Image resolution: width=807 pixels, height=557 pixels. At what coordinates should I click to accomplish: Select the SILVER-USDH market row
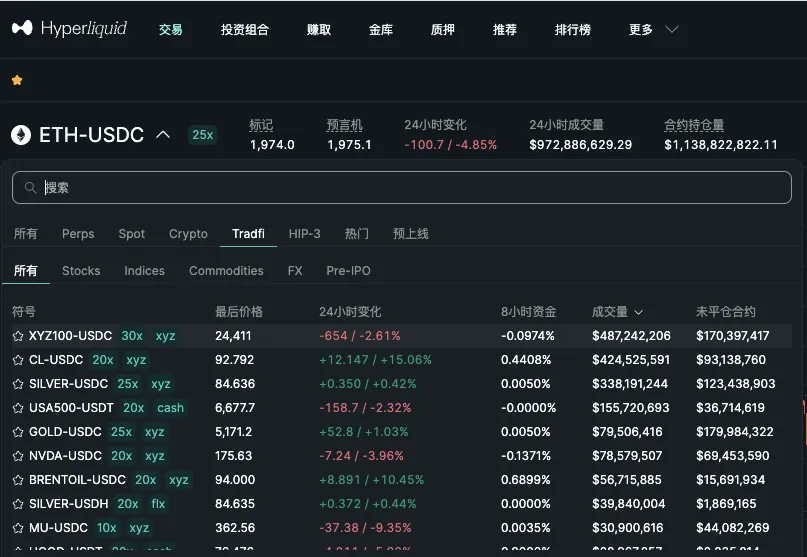(x=402, y=504)
